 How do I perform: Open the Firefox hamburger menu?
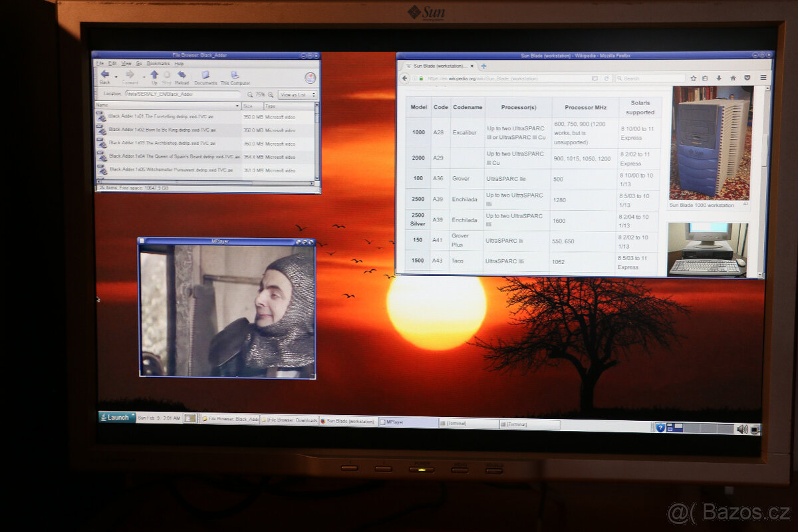763,78
